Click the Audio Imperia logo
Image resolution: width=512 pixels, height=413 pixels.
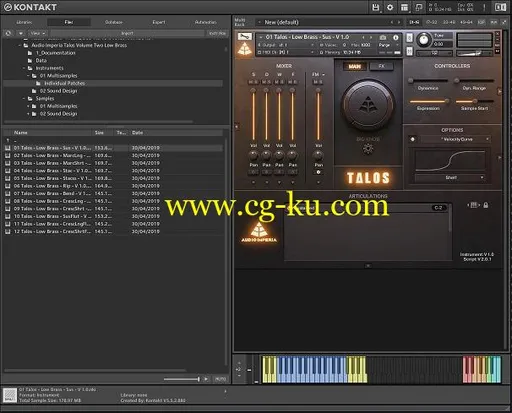pos(259,231)
